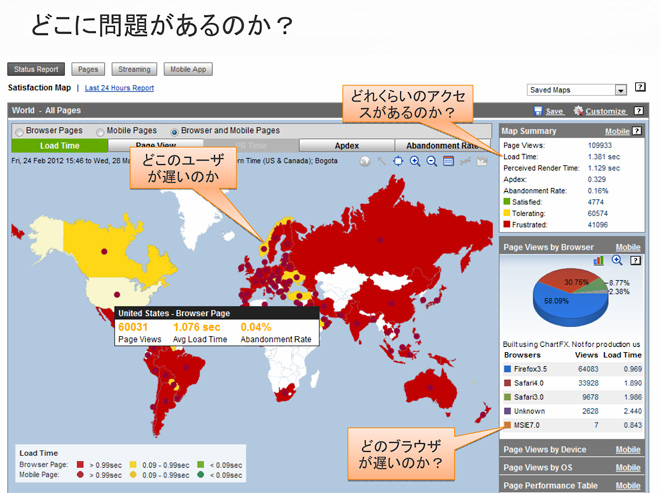Click Mobile link in Page Views by OS
Screen dimensions: 660x493
click(628, 468)
